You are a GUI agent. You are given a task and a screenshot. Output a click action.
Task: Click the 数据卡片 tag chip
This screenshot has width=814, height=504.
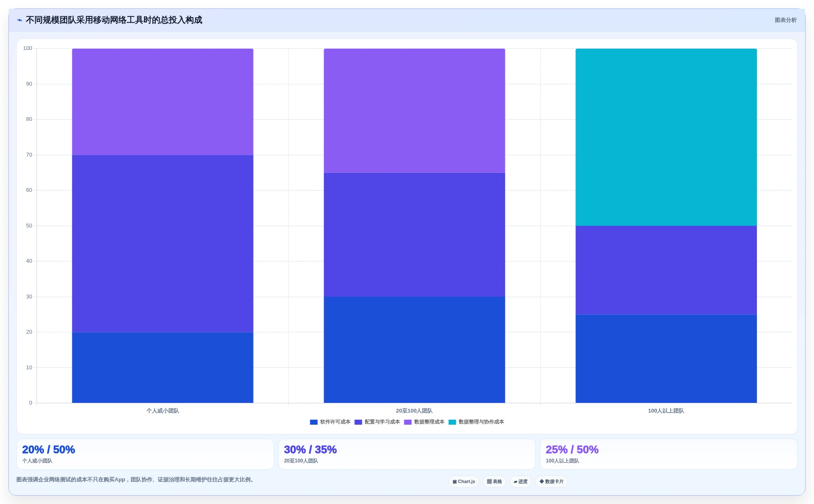tap(552, 482)
